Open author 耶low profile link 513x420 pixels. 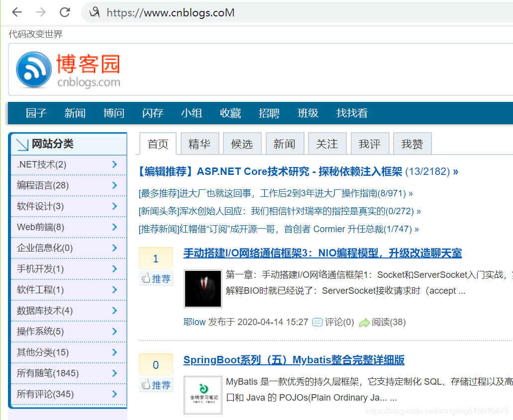pos(195,322)
